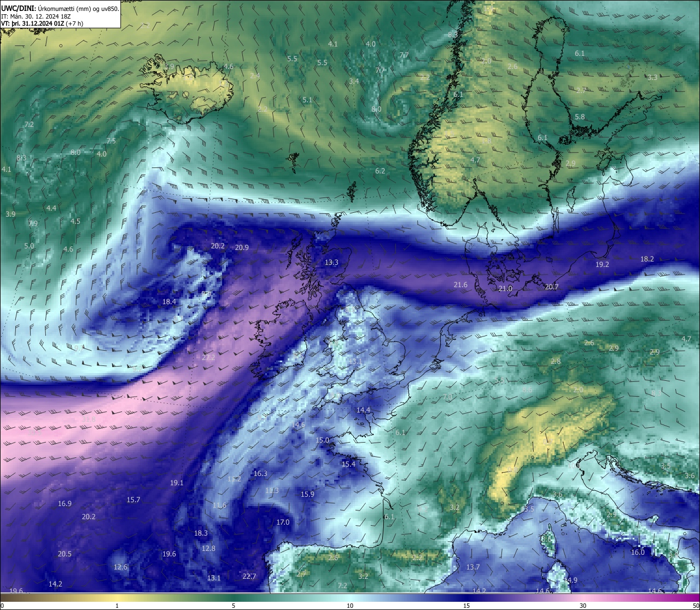Click the valid time 'VT: þri. 31.12.2024 01Z (+7 h)'
The image size is (700, 610).
pos(42,24)
